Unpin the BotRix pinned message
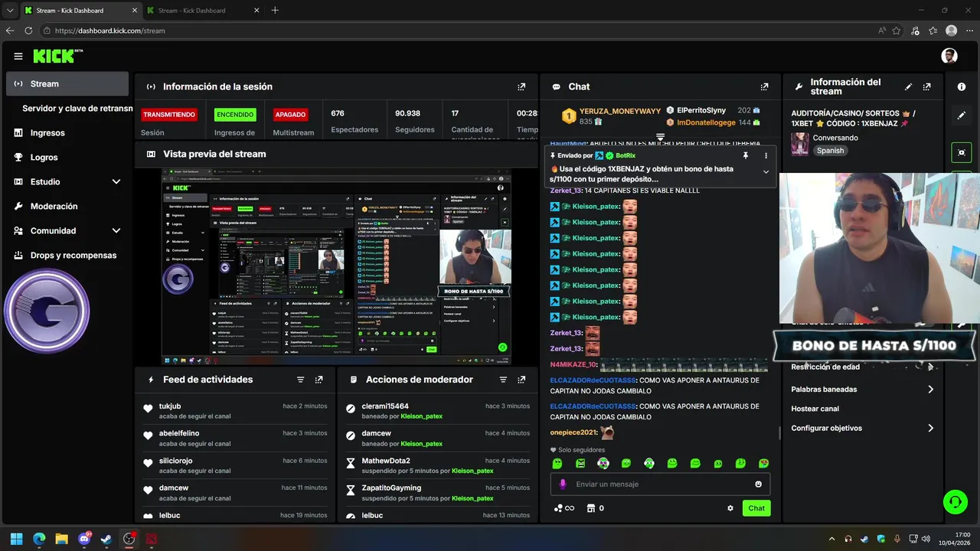 tap(746, 155)
